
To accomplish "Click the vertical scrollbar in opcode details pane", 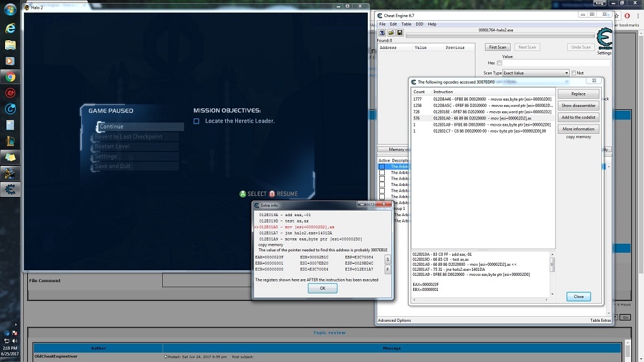I will (552, 274).
